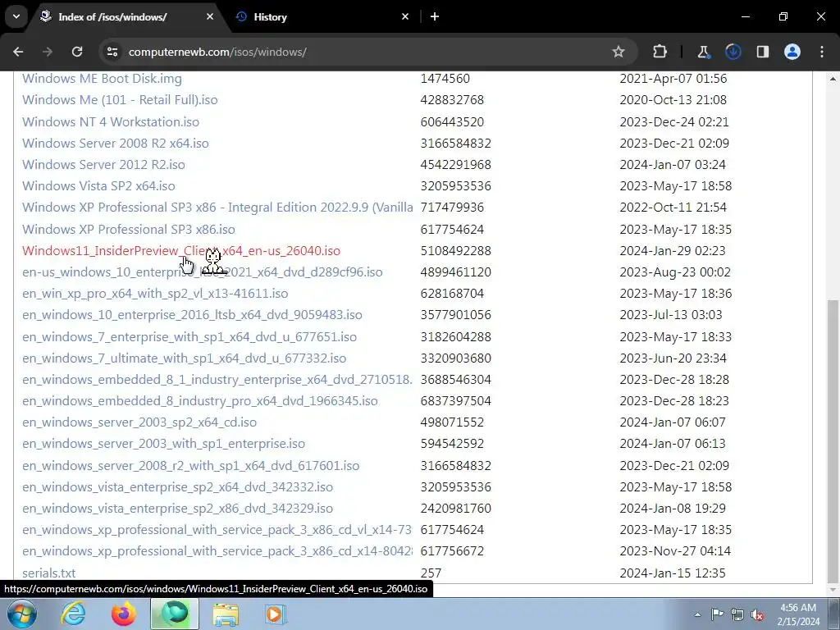840x630 pixels.
Task: Click scrollbar up arrow
Action: (x=833, y=79)
